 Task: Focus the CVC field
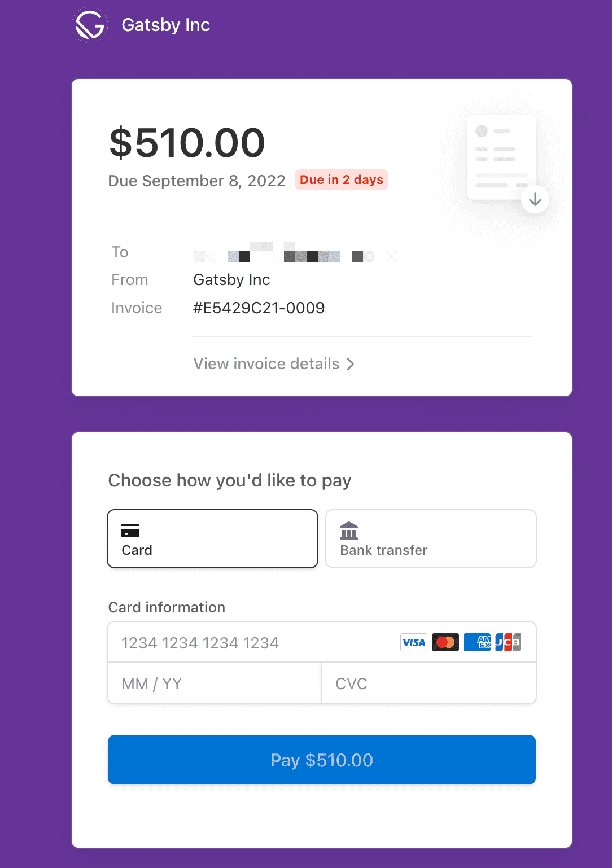(429, 683)
